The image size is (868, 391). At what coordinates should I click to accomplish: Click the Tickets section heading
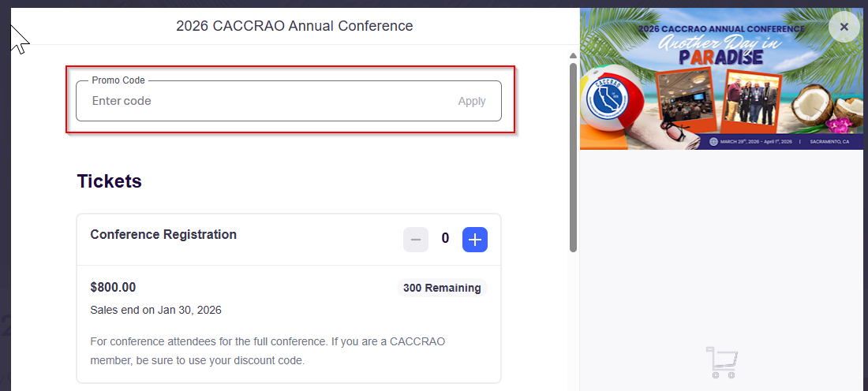click(109, 181)
